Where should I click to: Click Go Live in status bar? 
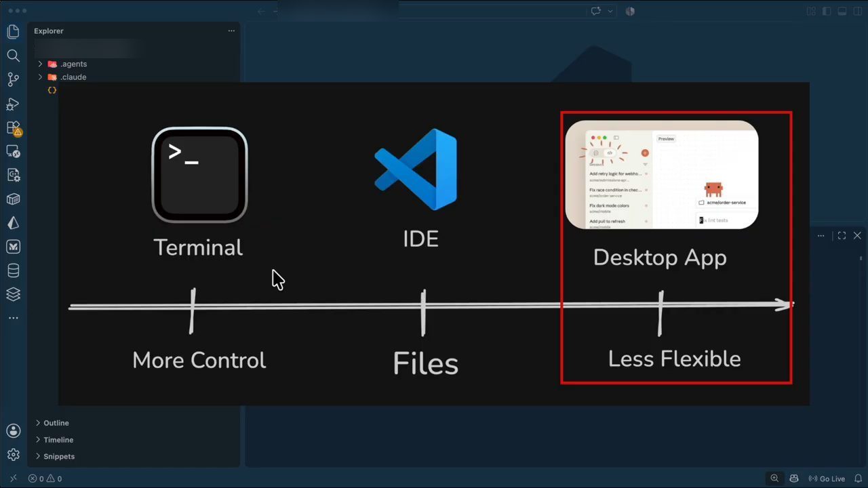coord(827,479)
